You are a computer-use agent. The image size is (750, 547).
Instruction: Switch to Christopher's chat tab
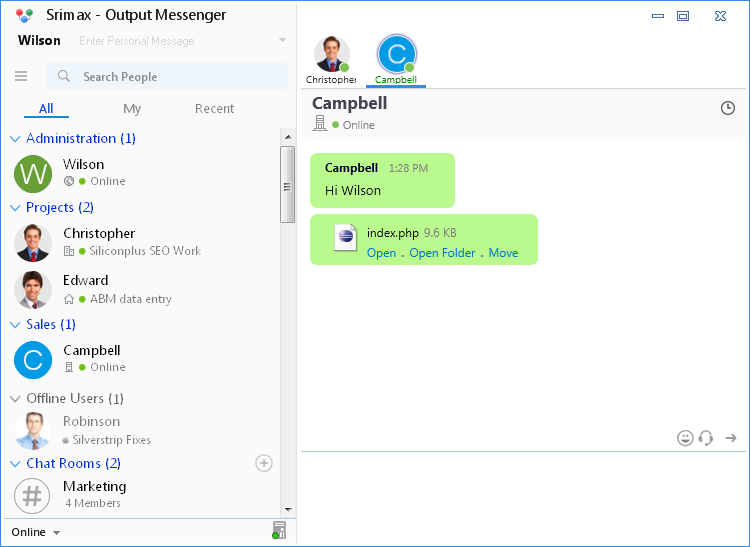331,60
